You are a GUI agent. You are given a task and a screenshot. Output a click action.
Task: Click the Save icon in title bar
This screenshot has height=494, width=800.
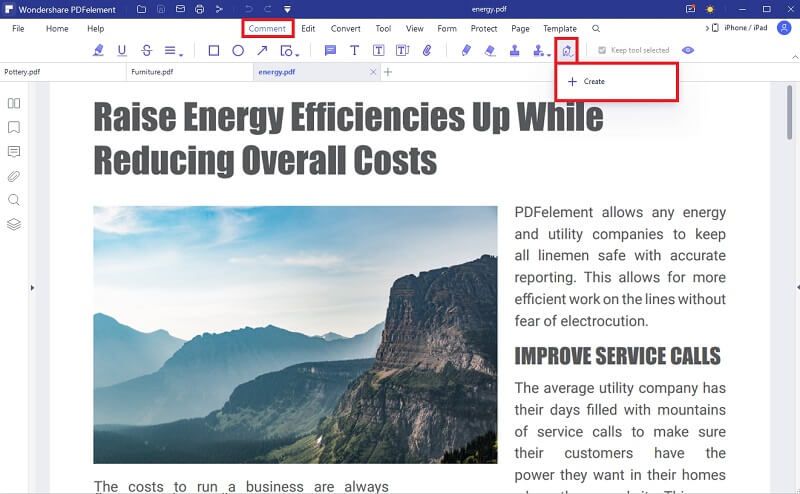(x=161, y=9)
